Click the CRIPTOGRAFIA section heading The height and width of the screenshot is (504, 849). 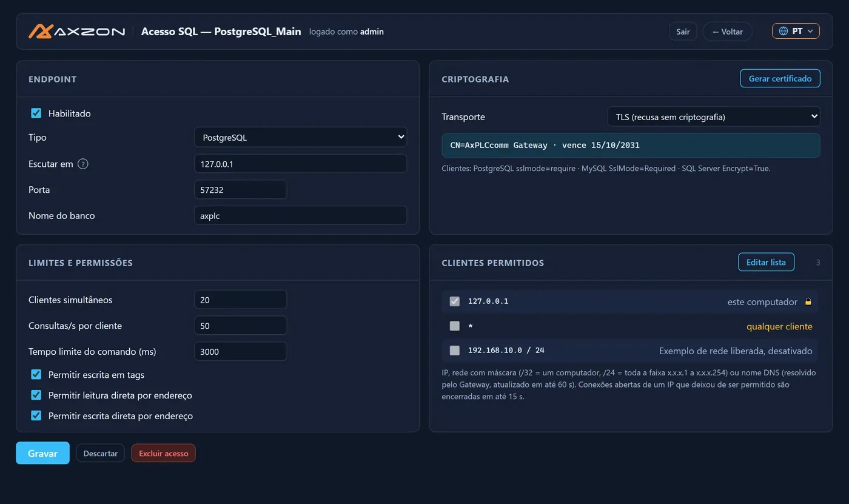(475, 79)
